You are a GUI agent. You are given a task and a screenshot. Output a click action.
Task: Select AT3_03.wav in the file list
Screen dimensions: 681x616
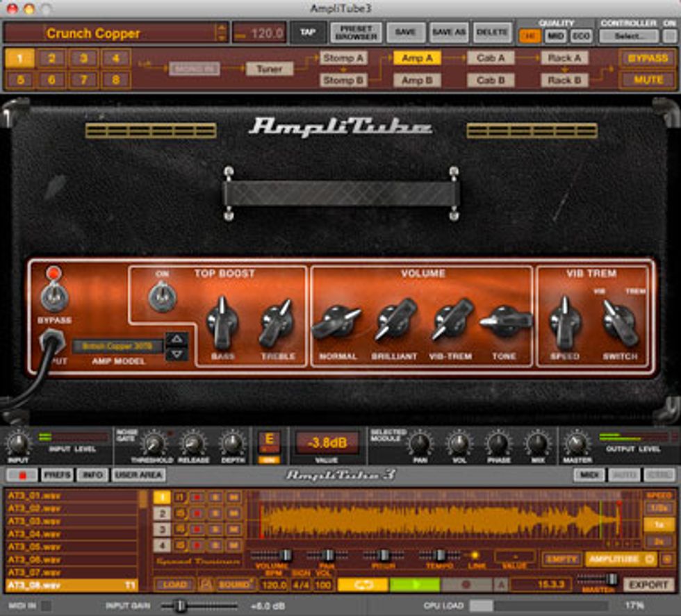point(69,521)
